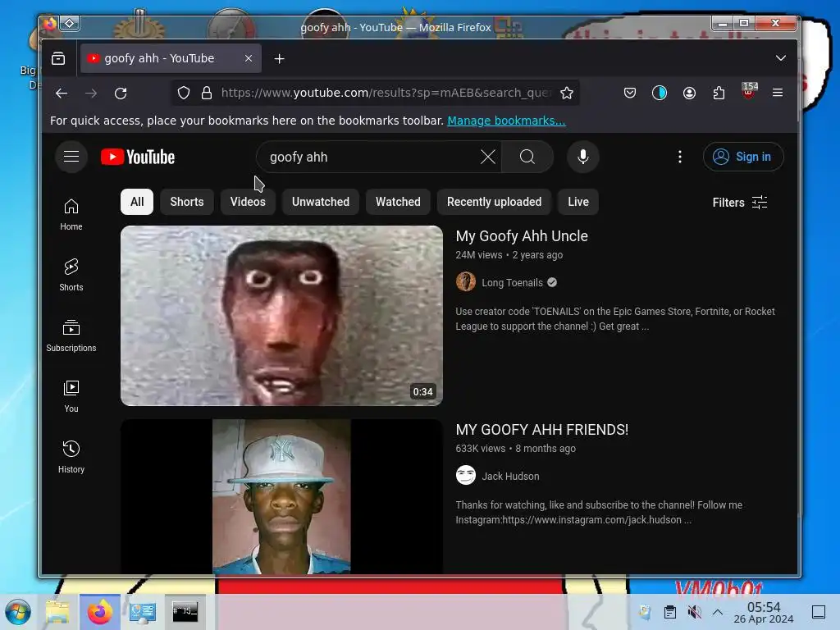Open Home in YouTube sidebar
Image resolution: width=840 pixels, height=630 pixels.
[71, 214]
